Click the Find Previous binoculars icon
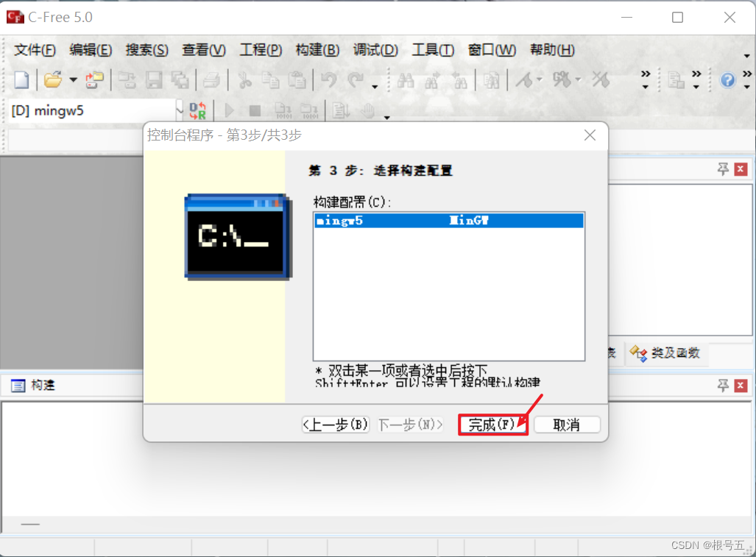Viewport: 756px width, 557px height. click(459, 79)
